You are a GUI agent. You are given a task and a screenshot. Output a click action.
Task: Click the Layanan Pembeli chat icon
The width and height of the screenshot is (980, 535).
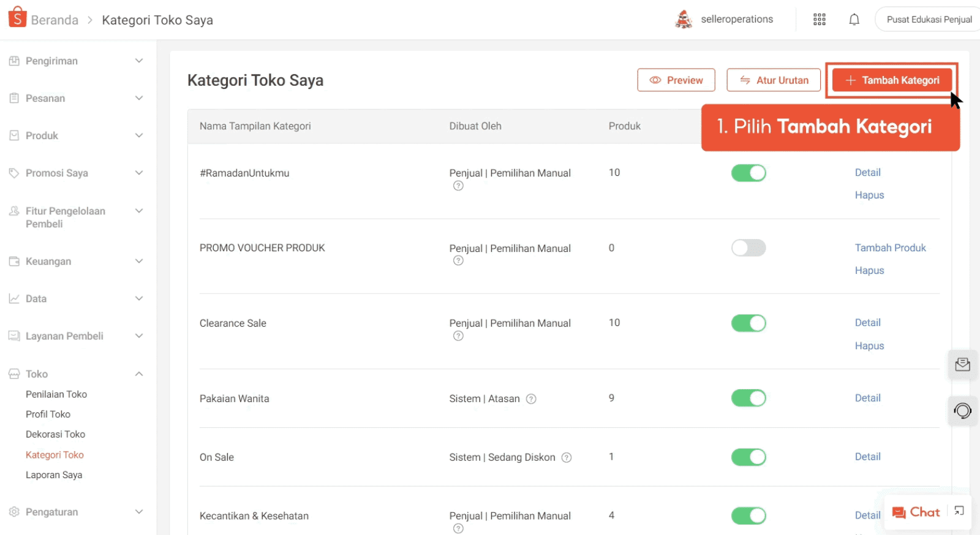pos(14,336)
